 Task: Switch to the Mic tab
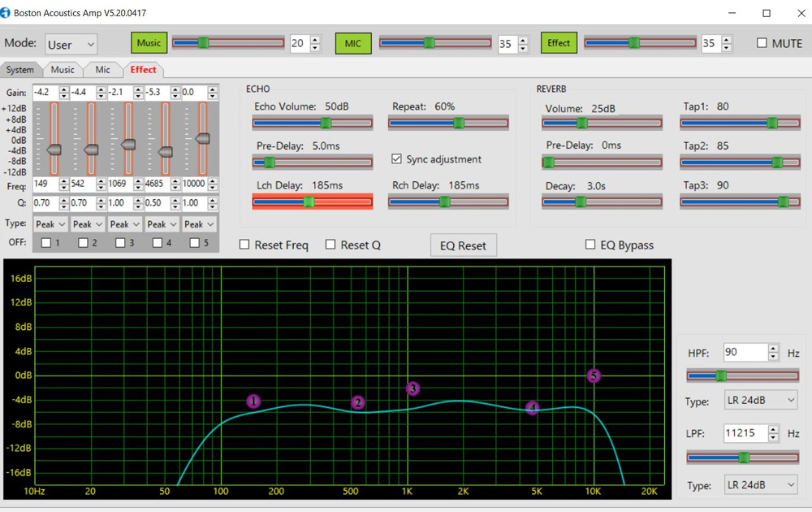(102, 69)
